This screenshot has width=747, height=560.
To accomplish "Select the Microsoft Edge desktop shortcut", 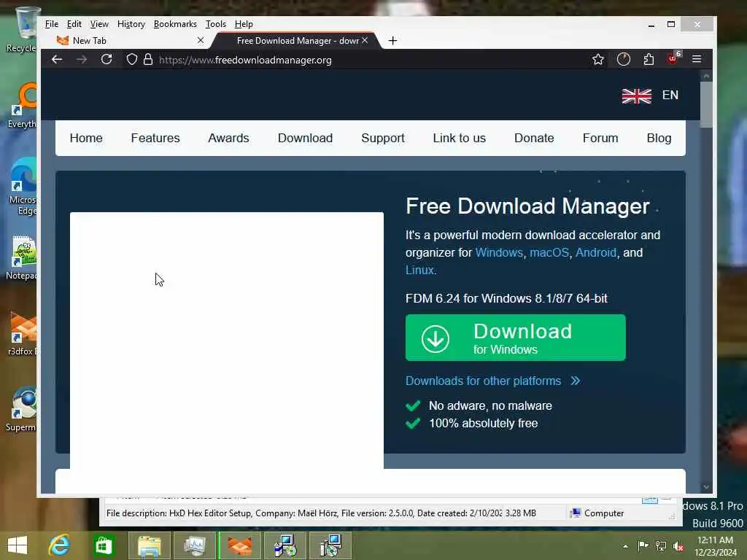I will 23,187.
